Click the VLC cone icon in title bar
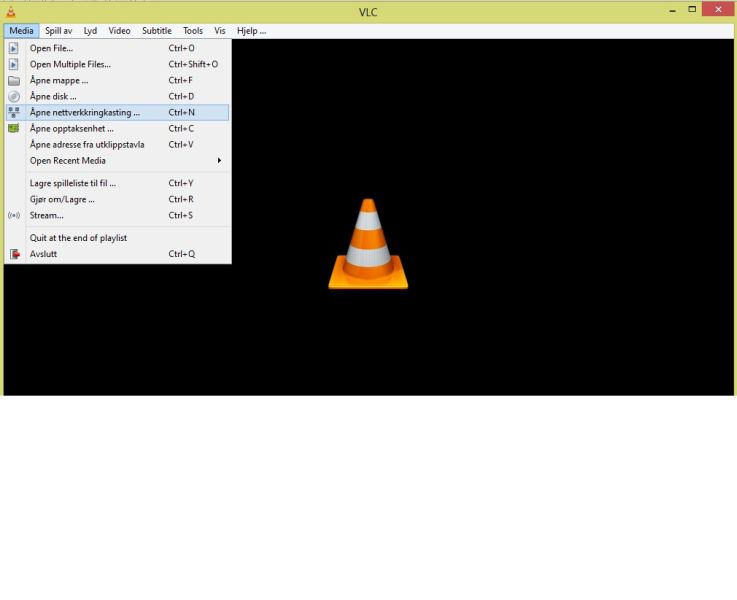The width and height of the screenshot is (737, 600). pos(11,12)
